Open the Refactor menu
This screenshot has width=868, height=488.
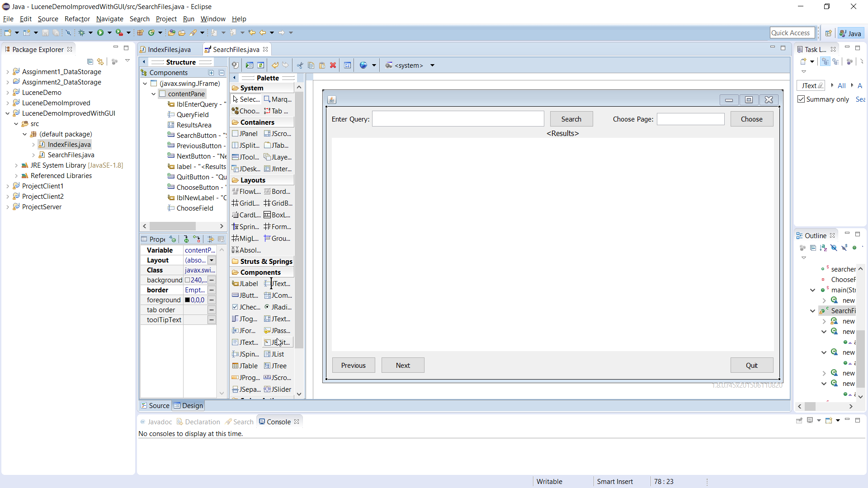(x=77, y=19)
